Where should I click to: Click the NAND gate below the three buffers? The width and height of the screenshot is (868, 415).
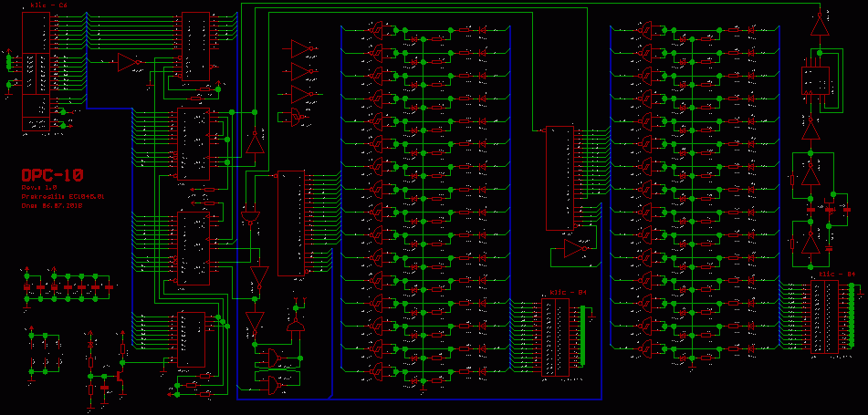tap(299, 115)
